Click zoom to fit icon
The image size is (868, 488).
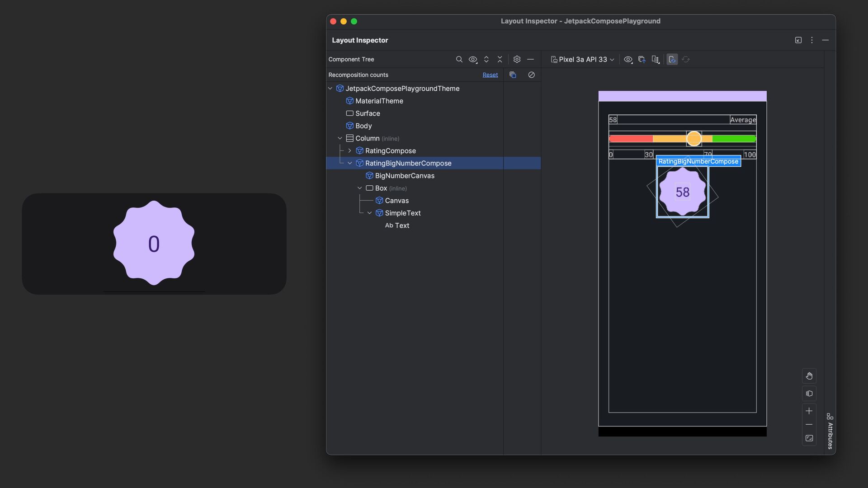point(809,438)
